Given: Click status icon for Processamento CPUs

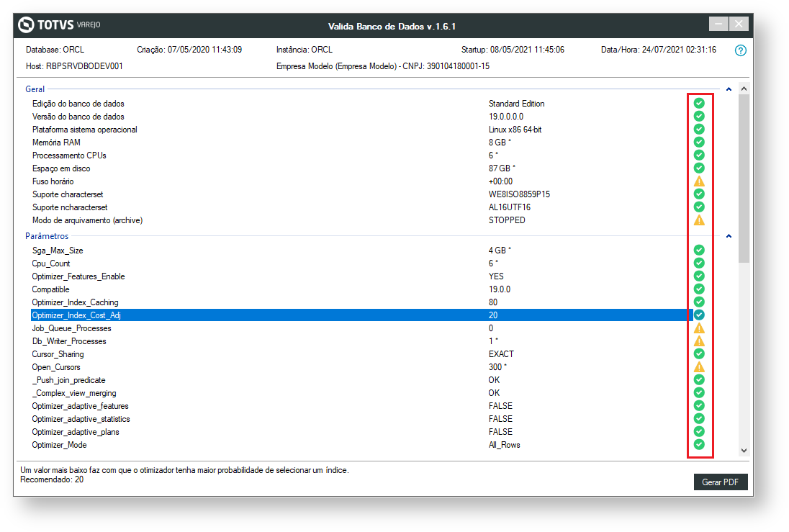Looking at the screenshot, I should [x=699, y=155].
